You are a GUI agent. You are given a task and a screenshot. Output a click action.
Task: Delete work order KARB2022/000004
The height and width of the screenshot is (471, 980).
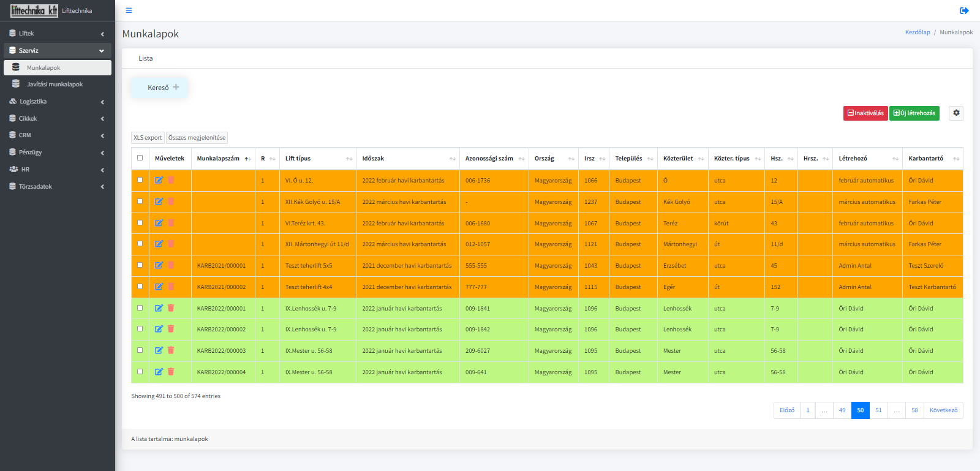coord(171,372)
